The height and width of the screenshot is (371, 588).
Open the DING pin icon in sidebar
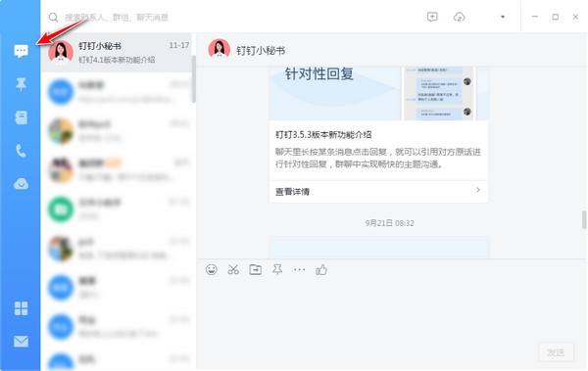(21, 84)
